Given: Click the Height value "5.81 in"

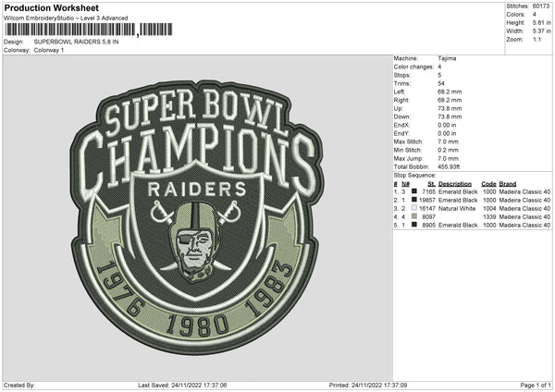Looking at the screenshot, I should [541, 22].
